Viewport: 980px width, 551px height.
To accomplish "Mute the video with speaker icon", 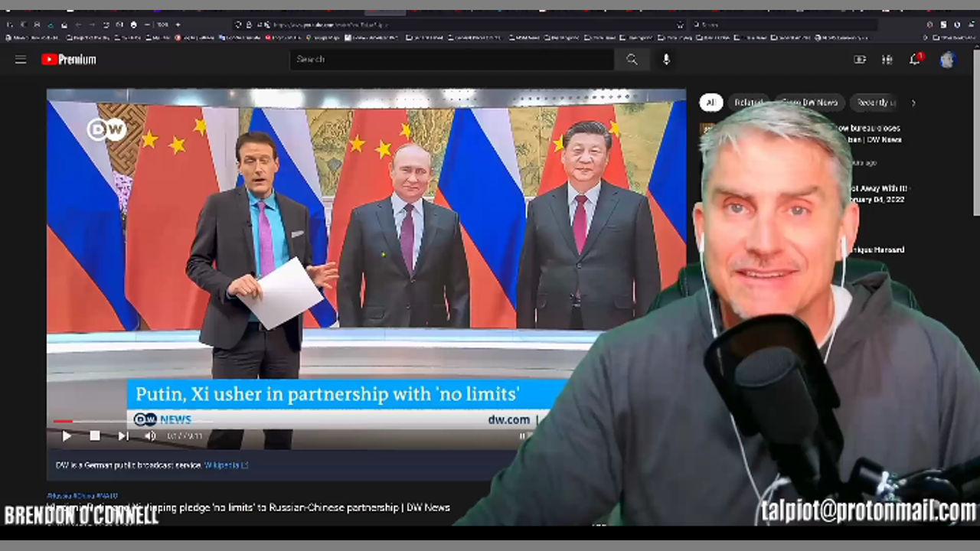I will (x=150, y=436).
